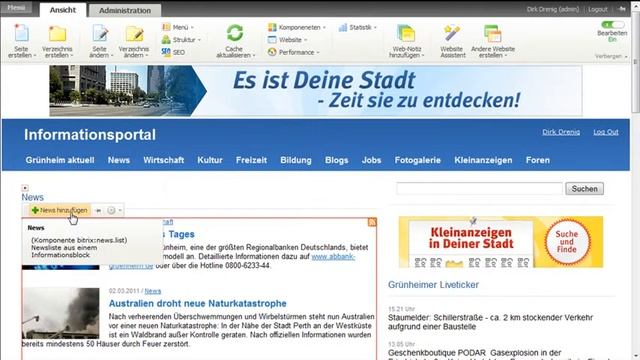
Task: Expand the Seite ändern dropdown arrow
Action: pyautogui.click(x=111, y=56)
